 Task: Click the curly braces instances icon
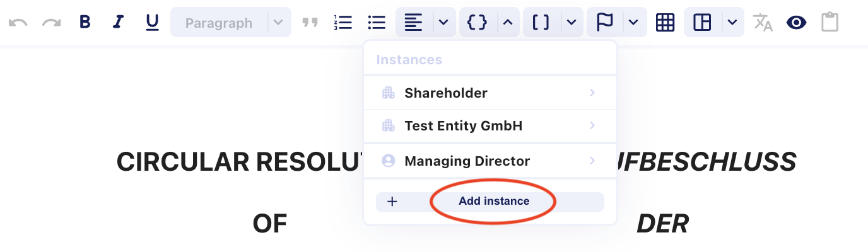pyautogui.click(x=478, y=23)
